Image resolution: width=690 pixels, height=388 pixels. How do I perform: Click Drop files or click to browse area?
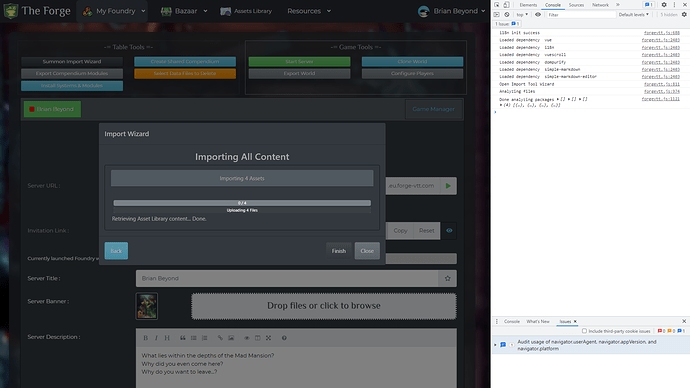(x=324, y=306)
